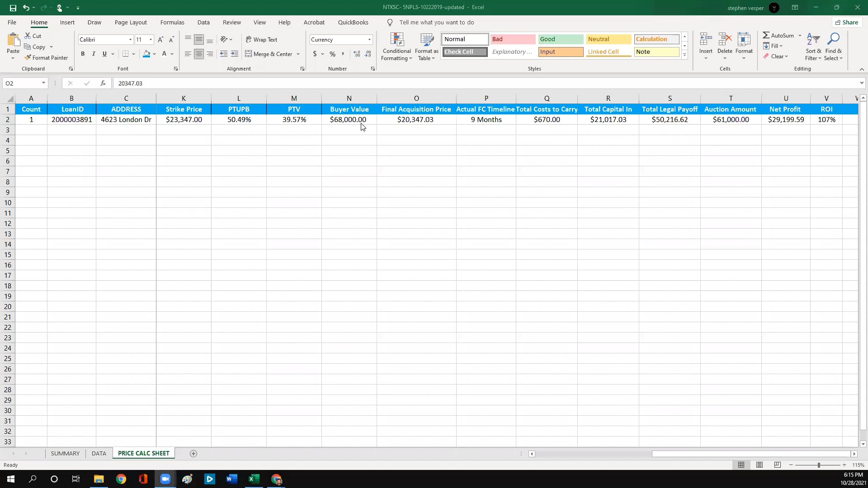The height and width of the screenshot is (488, 868).
Task: Apply the Percent Style number format
Action: [333, 54]
